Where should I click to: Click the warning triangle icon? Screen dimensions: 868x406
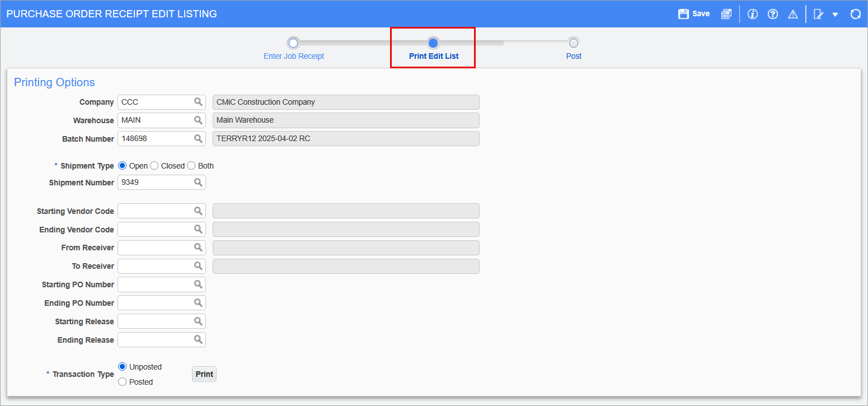click(793, 13)
